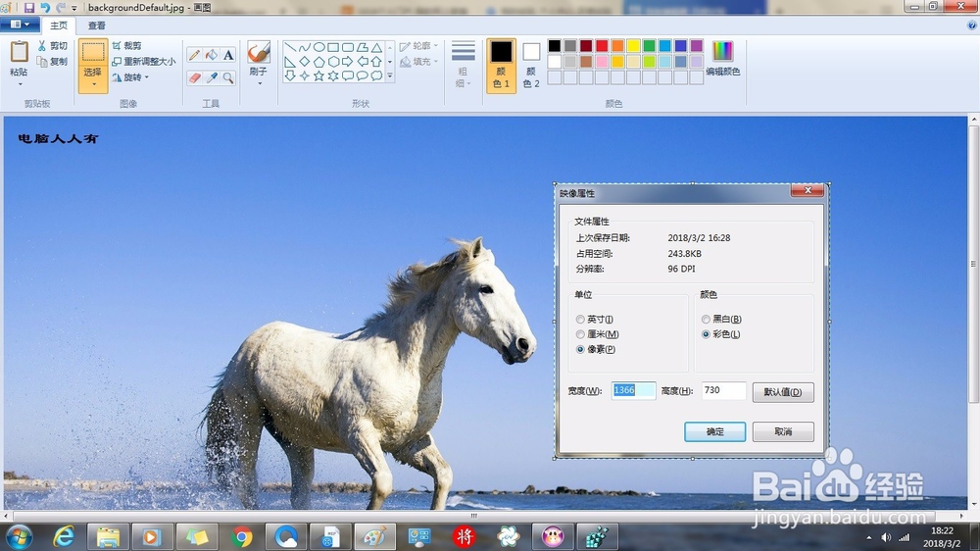
Task: Open the Size (粗细) line thickness dropdown
Action: (464, 65)
